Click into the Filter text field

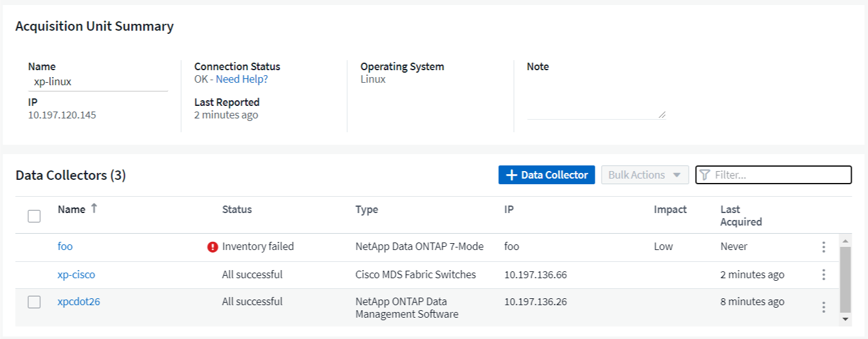click(780, 175)
